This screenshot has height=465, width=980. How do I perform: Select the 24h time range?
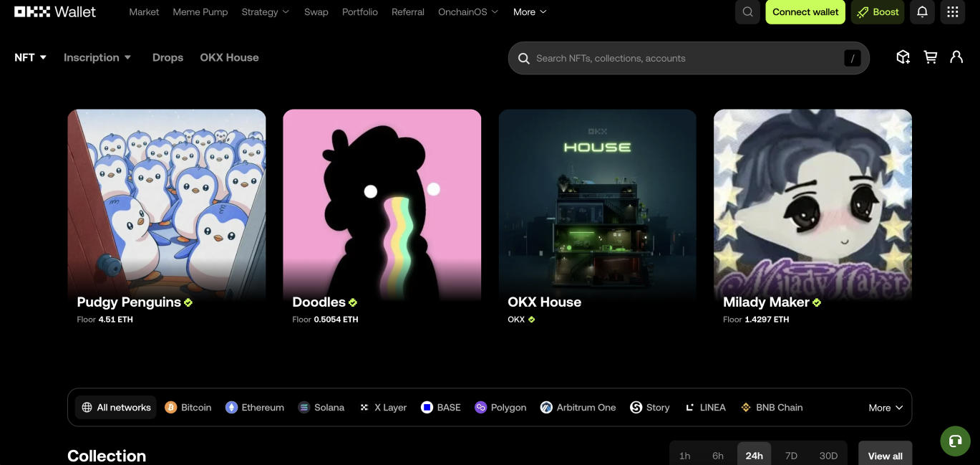[754, 454]
